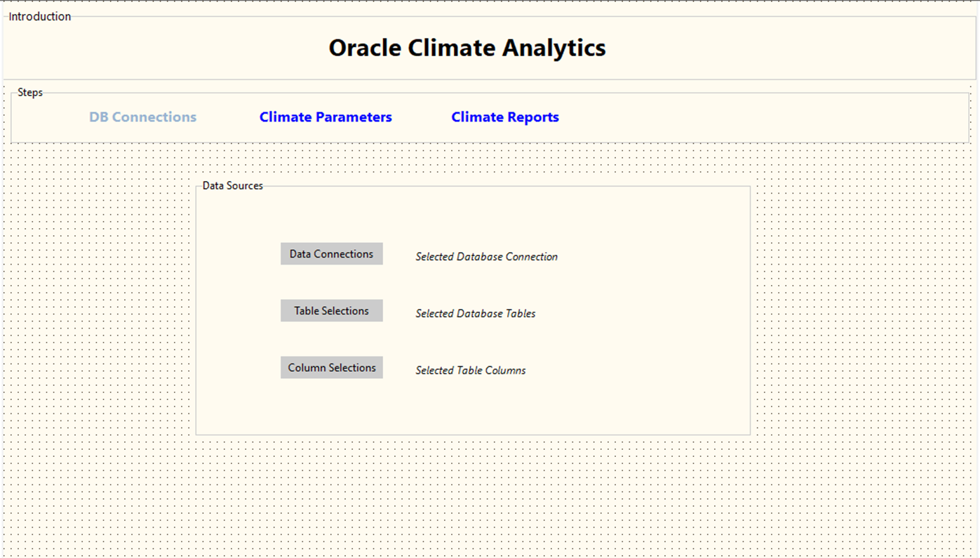Click the Selected Table Columns label
The image size is (980, 558).
470,371
